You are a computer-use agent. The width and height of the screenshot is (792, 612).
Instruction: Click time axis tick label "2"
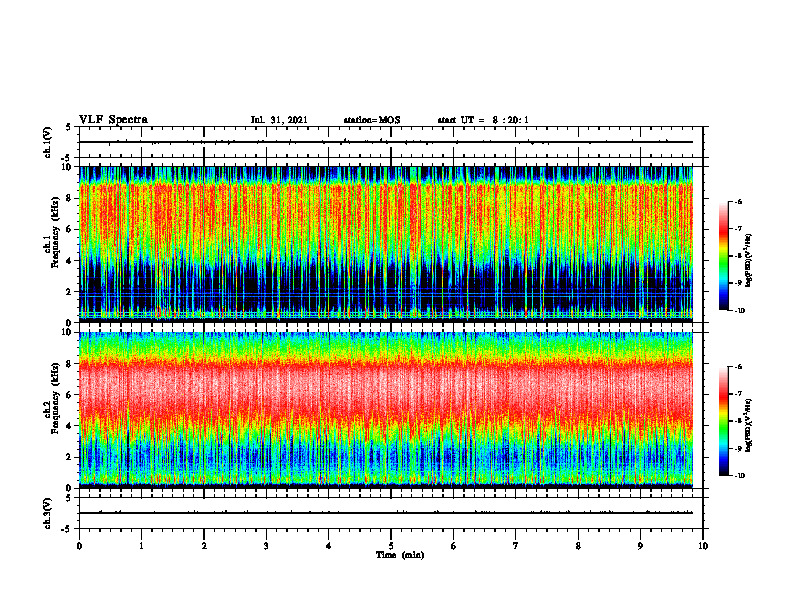pyautogui.click(x=204, y=546)
